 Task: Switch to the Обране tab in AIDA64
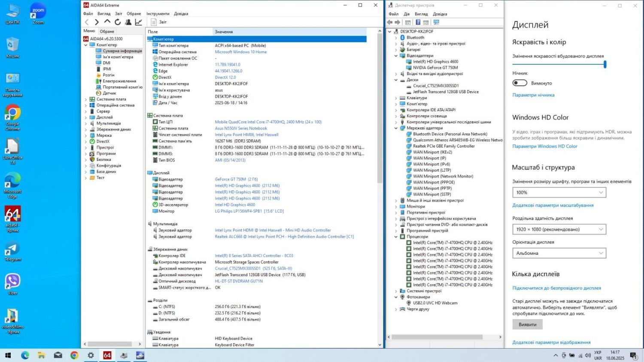point(107,31)
